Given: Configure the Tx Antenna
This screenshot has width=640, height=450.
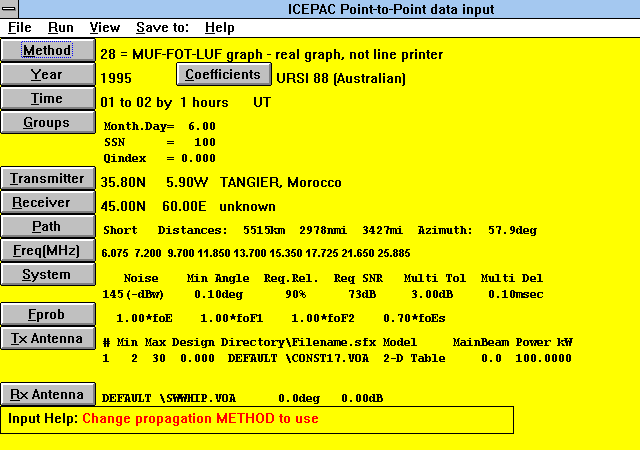Looking at the screenshot, I should coord(47,339).
